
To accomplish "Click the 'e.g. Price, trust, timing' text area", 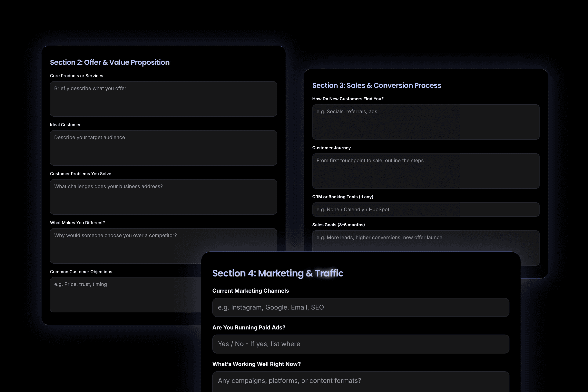I will coord(125,295).
